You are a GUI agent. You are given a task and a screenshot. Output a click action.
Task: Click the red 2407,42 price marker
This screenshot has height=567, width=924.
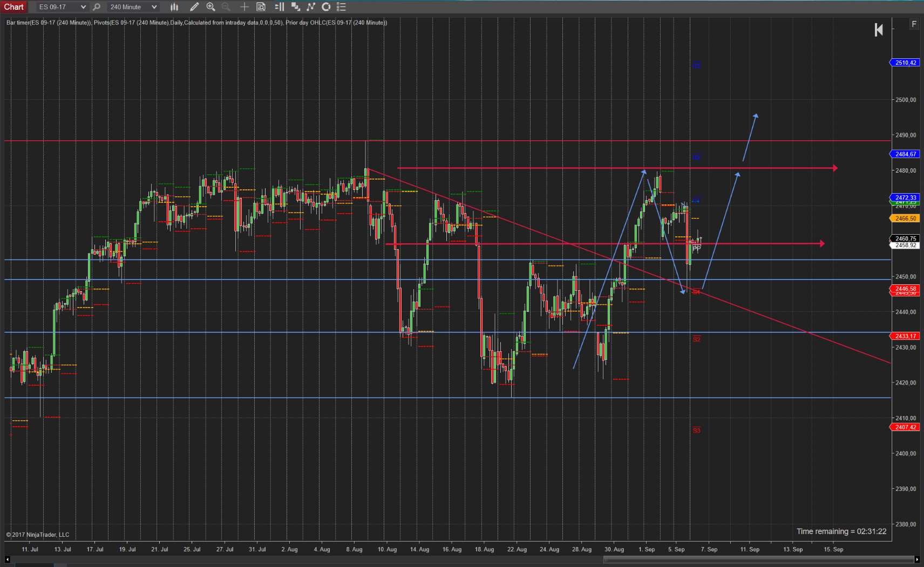pyautogui.click(x=905, y=427)
